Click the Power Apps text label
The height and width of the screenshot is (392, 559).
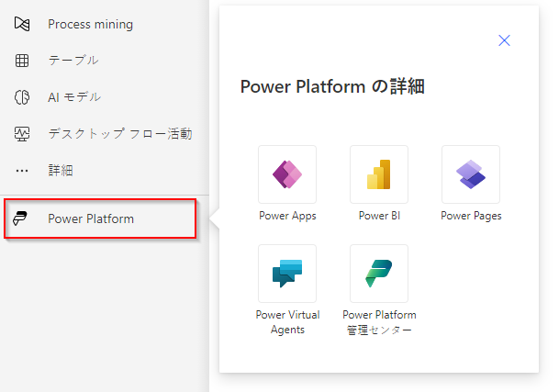pos(287,216)
